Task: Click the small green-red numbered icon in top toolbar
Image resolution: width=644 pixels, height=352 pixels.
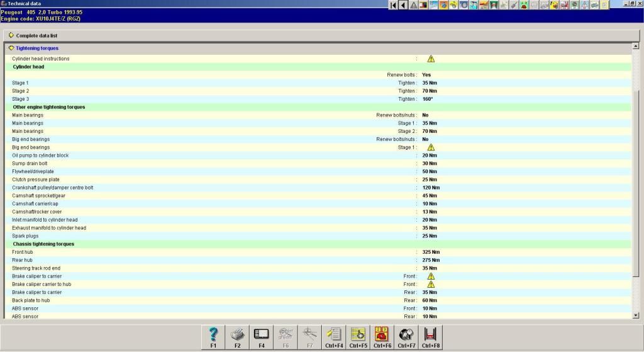Action: click(524, 5)
